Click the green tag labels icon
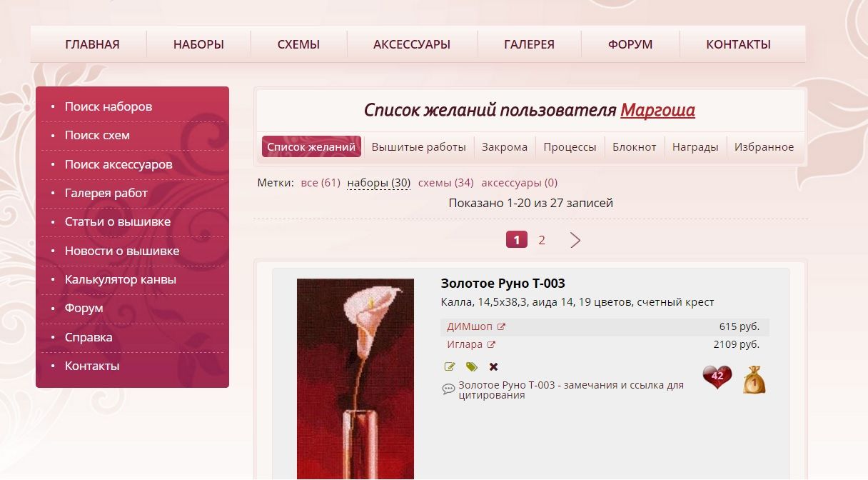Image resolution: width=868 pixels, height=480 pixels. [x=471, y=366]
